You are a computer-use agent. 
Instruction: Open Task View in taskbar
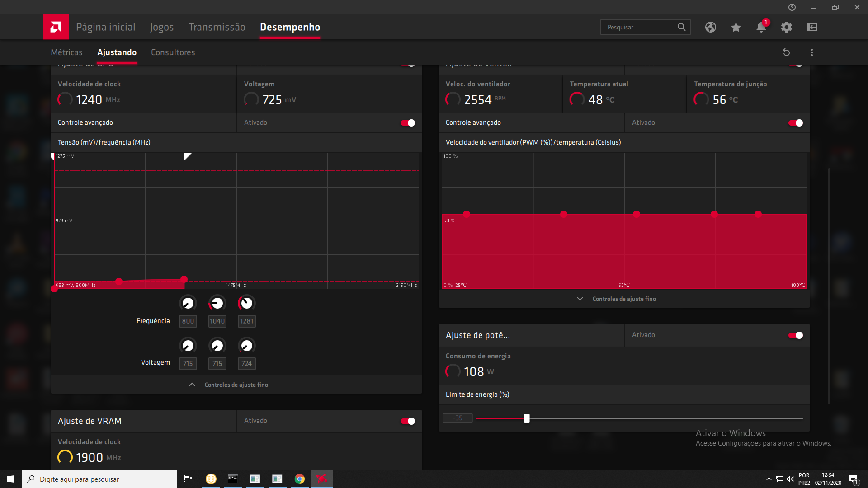coord(188,479)
